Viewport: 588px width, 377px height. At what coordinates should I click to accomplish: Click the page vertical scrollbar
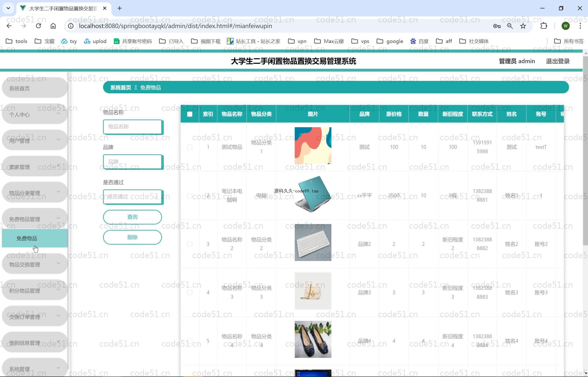[585, 151]
